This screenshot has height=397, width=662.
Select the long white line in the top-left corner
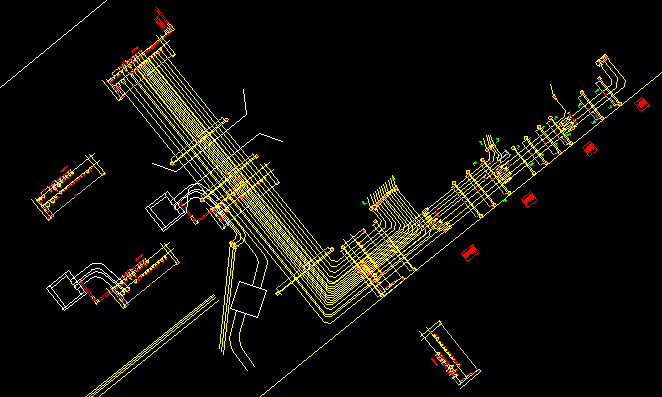coord(54,44)
